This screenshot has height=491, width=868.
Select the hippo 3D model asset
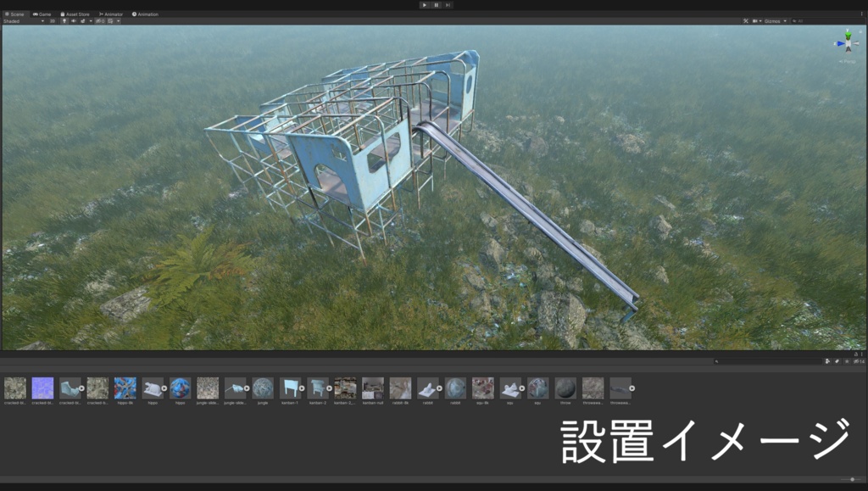[x=151, y=388]
